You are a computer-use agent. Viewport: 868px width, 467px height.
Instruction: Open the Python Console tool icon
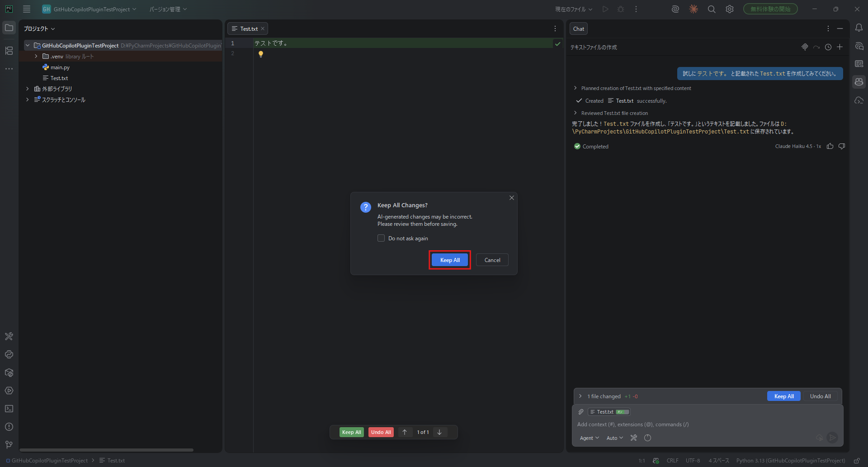(x=9, y=354)
